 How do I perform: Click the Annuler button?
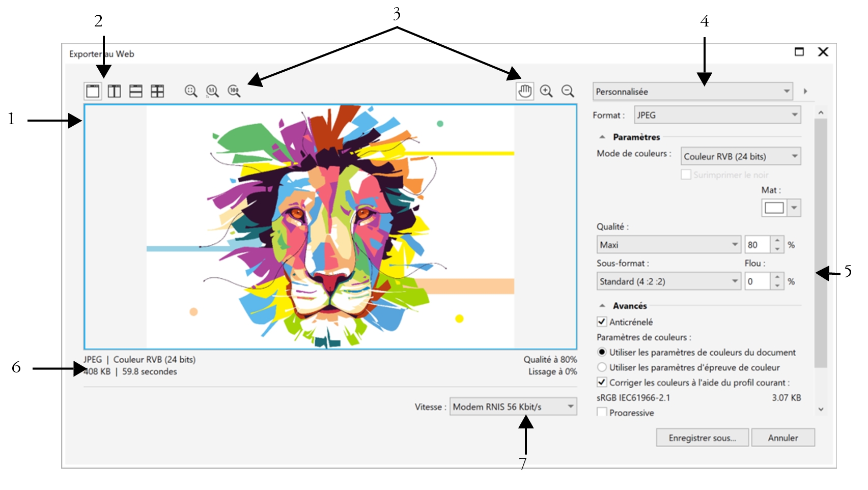click(783, 438)
